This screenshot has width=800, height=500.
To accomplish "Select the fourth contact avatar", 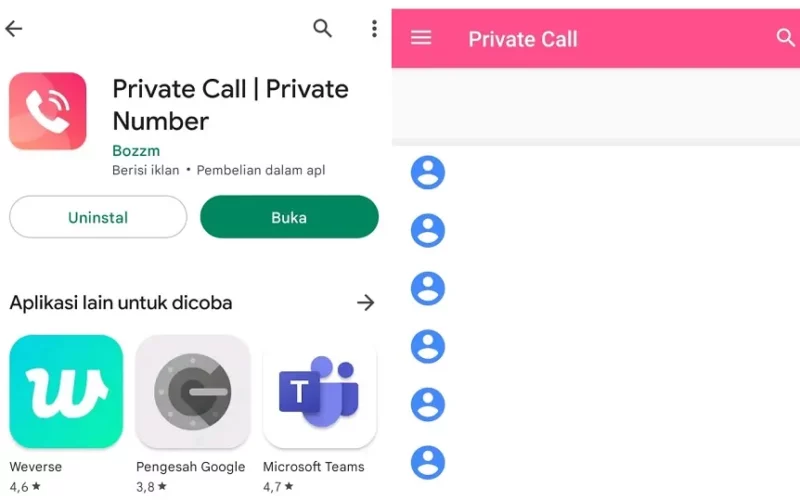I will pos(428,347).
